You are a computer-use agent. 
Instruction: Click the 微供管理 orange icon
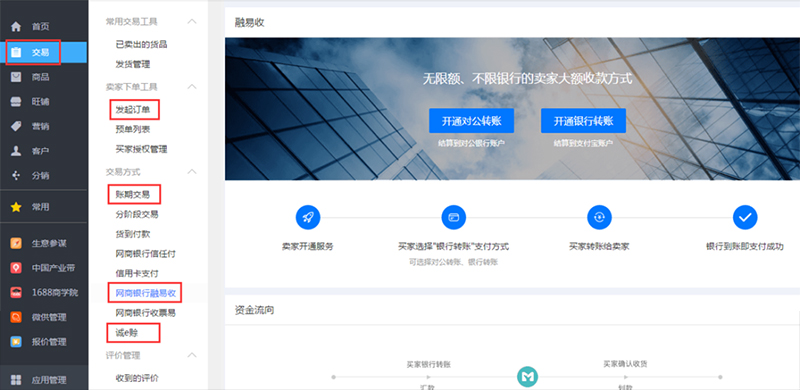coord(16,317)
